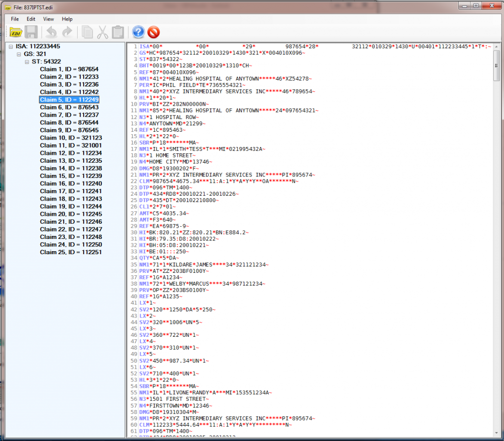504x441 pixels.
Task: Collapse the ST: 54322 tree node
Action: (26, 61)
